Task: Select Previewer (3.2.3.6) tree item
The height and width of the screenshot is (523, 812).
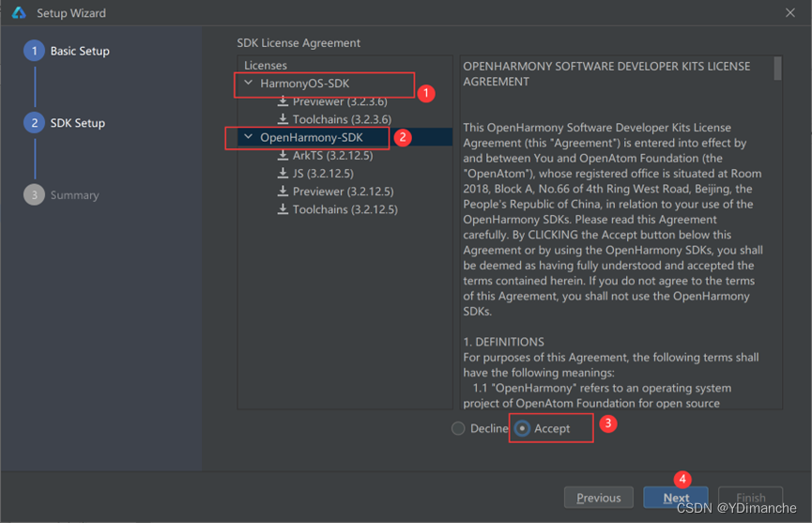Action: click(340, 101)
